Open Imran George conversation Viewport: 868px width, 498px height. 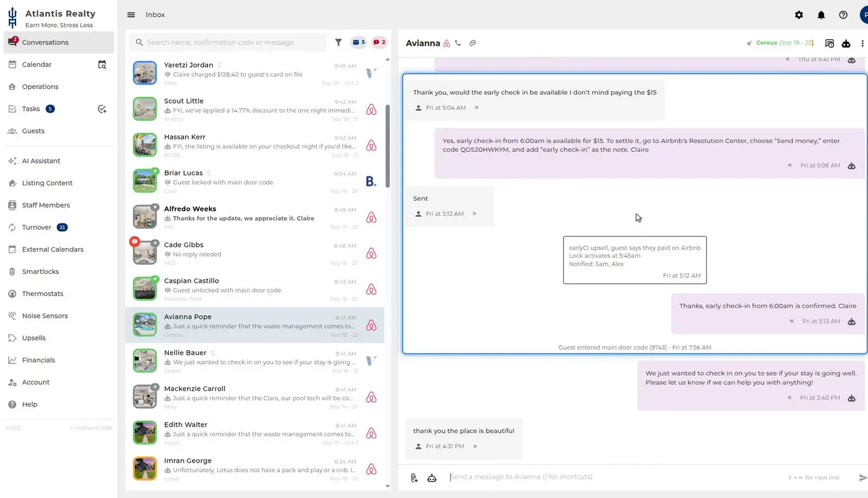[255, 469]
